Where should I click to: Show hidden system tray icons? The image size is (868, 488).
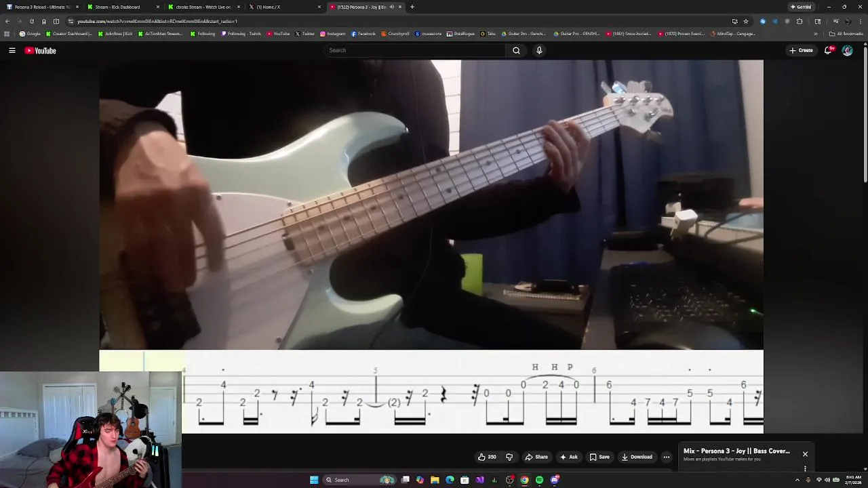pos(799,480)
